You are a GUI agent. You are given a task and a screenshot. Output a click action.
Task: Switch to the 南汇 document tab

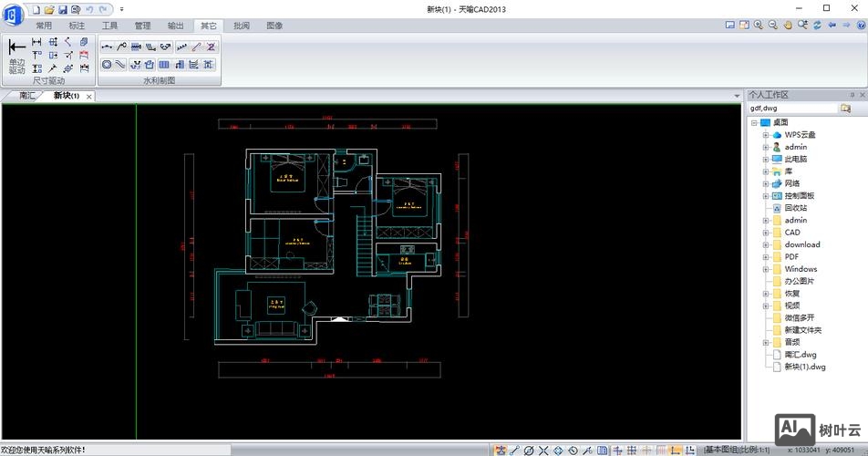click(x=26, y=96)
